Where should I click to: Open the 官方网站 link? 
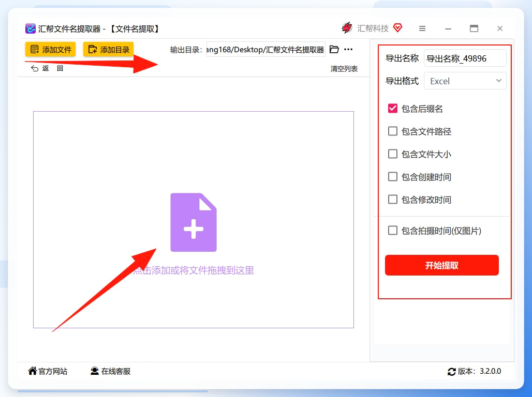(x=48, y=371)
